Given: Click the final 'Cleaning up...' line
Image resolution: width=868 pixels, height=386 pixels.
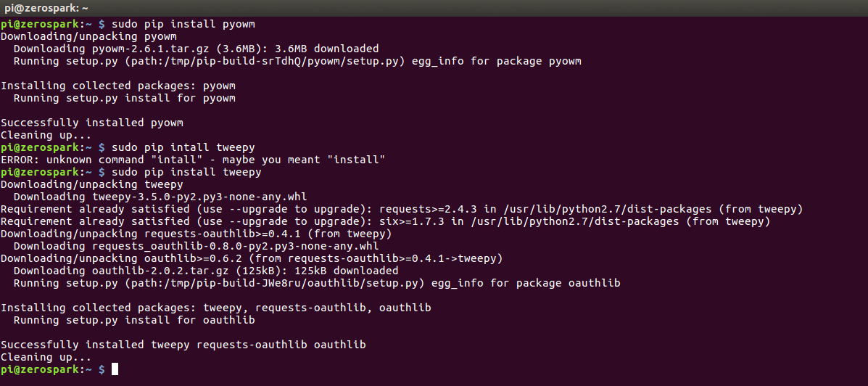Looking at the screenshot, I should coord(46,357).
